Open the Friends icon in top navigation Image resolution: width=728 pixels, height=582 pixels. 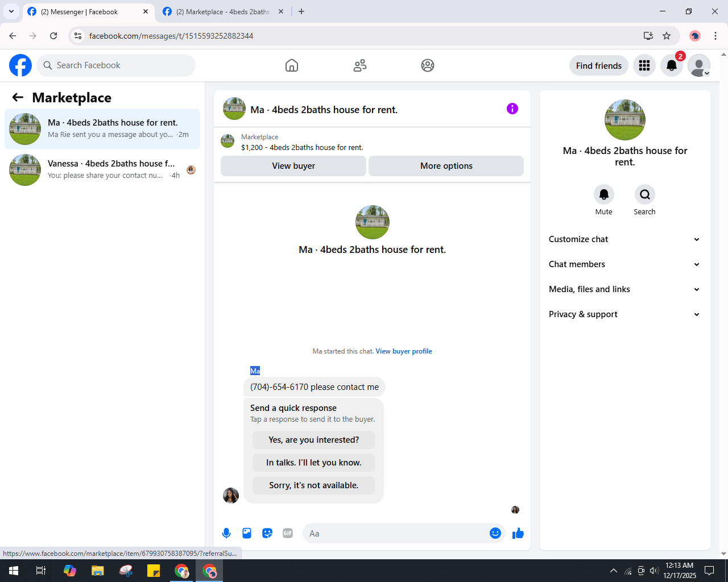pos(360,65)
